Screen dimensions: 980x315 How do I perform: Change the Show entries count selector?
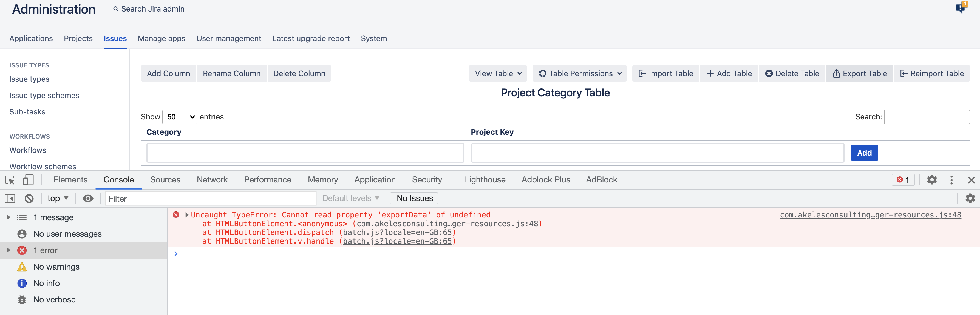pos(180,117)
